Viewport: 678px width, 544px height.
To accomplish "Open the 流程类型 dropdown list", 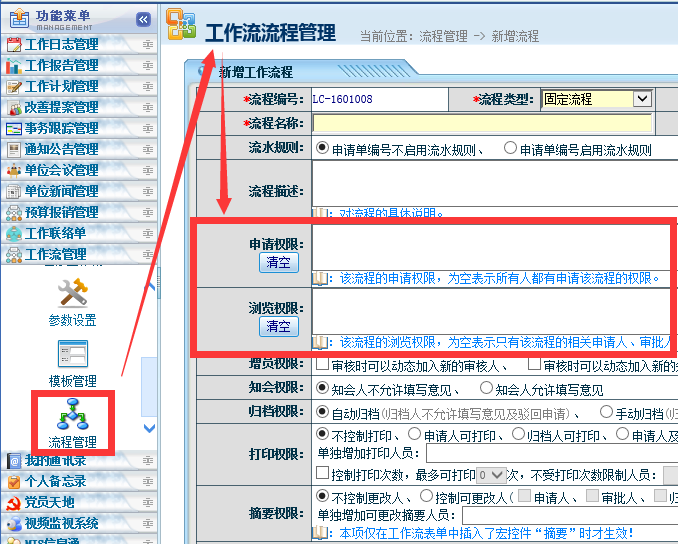I will click(642, 99).
